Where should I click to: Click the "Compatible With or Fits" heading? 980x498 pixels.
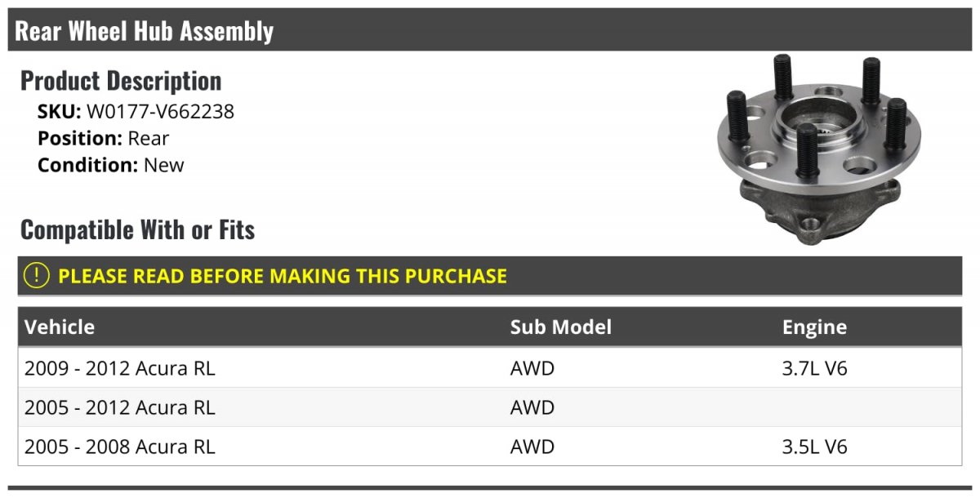(x=137, y=230)
